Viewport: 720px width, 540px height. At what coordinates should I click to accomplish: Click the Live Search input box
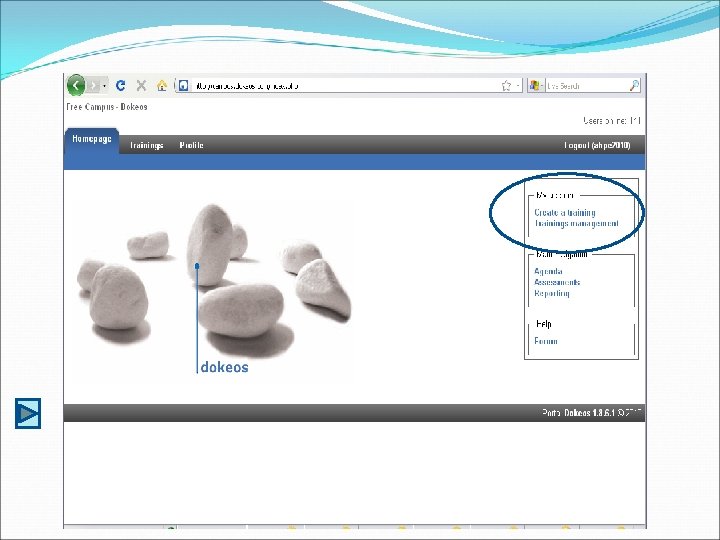[587, 85]
